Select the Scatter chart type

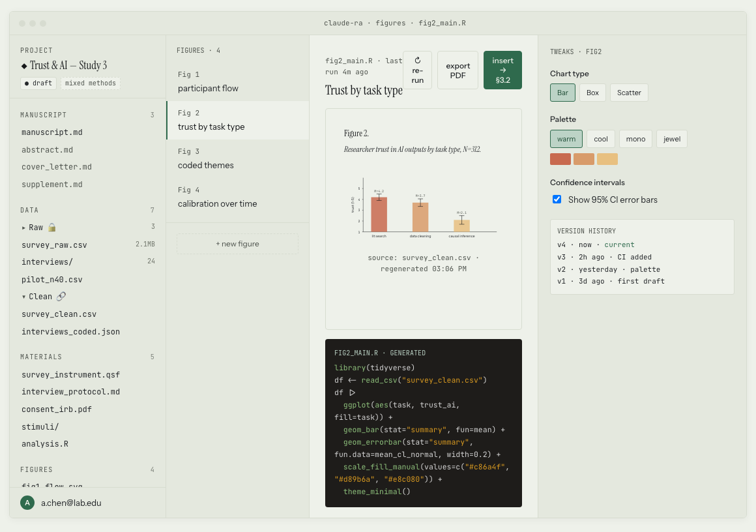[x=628, y=93]
